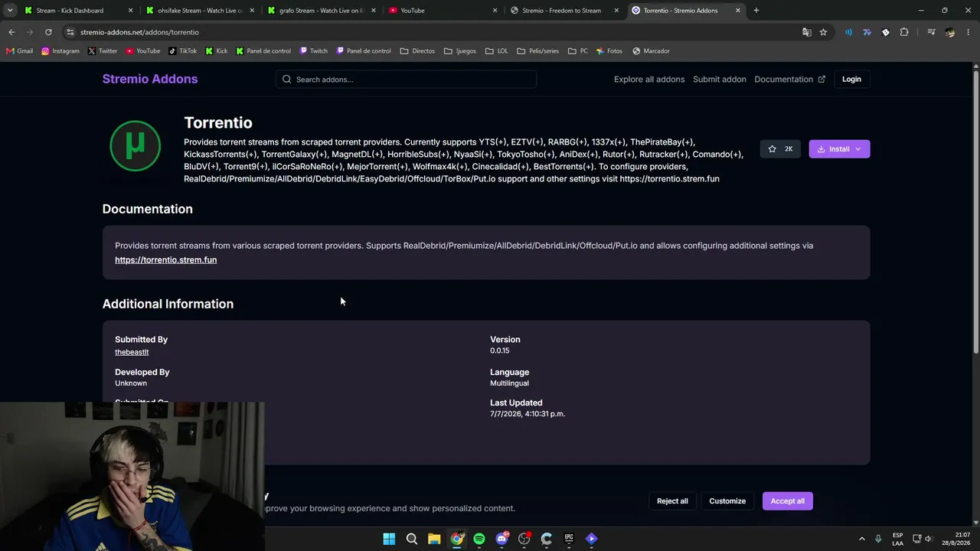
Task: Focus the Search addons field
Action: point(406,80)
